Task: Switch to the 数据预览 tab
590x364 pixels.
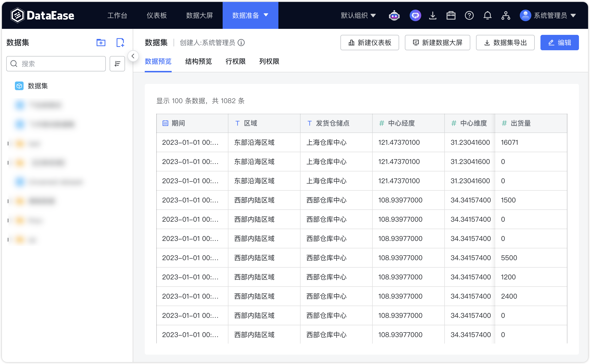Action: (x=158, y=62)
